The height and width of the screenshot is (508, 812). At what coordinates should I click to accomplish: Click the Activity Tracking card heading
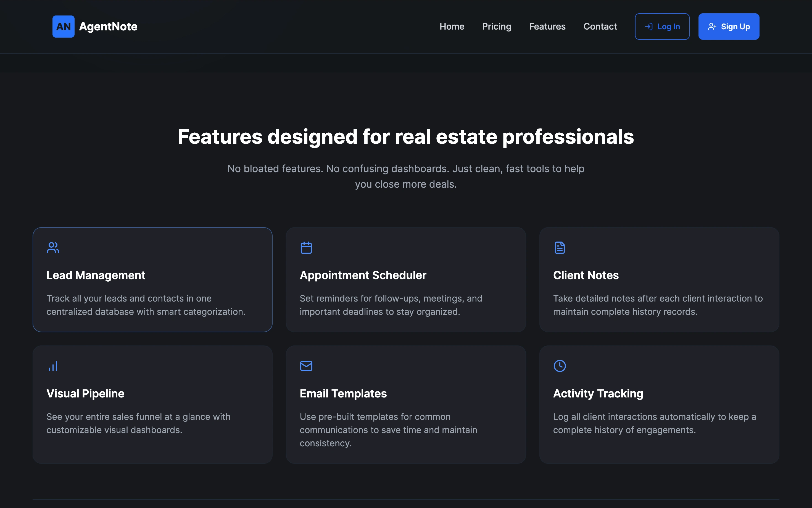pyautogui.click(x=598, y=393)
